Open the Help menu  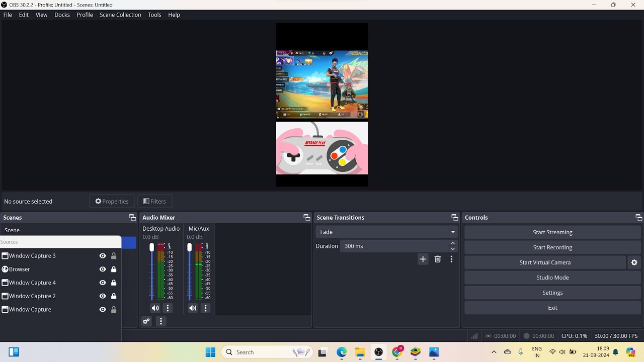(174, 15)
